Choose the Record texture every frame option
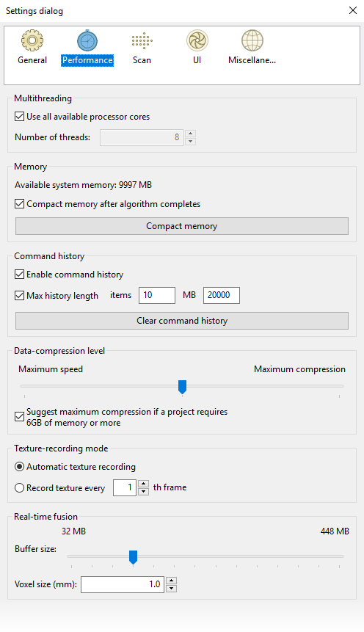 click(x=19, y=487)
